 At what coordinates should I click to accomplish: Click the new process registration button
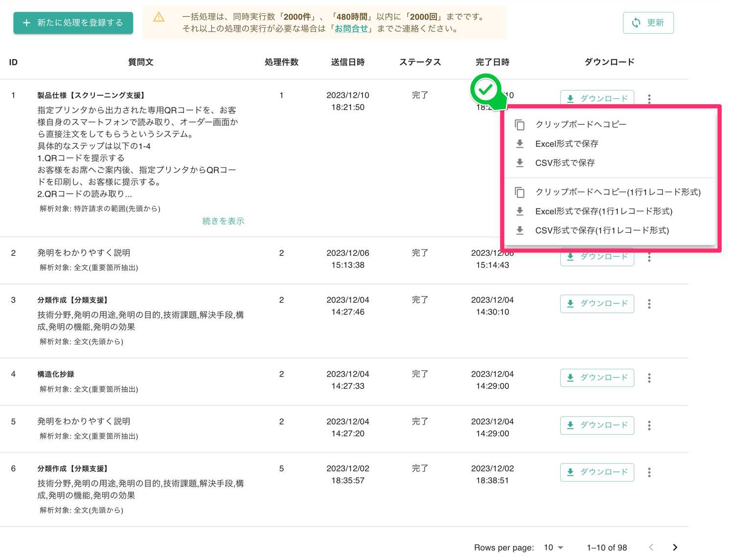[73, 23]
